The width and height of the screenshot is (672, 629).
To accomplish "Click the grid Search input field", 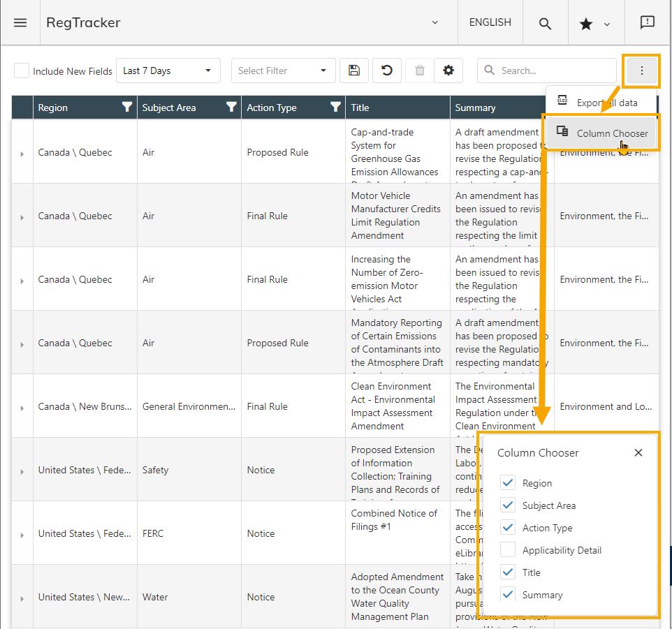I will pyautogui.click(x=546, y=71).
